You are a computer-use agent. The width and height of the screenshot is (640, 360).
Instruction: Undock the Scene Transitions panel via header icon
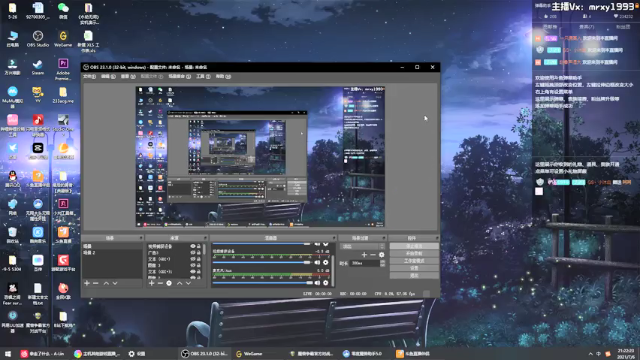384,238
